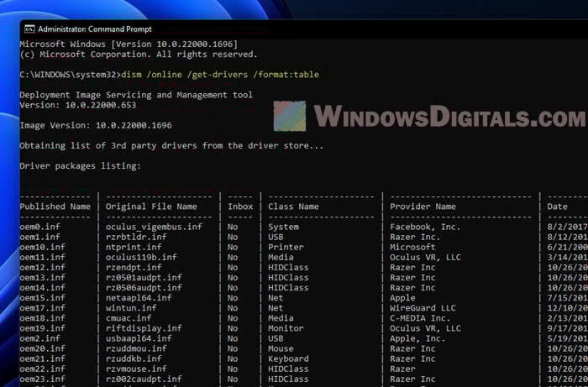Click the 'oem10.inf' published name
Screen dimensions: 588x387
pyautogui.click(x=42, y=247)
